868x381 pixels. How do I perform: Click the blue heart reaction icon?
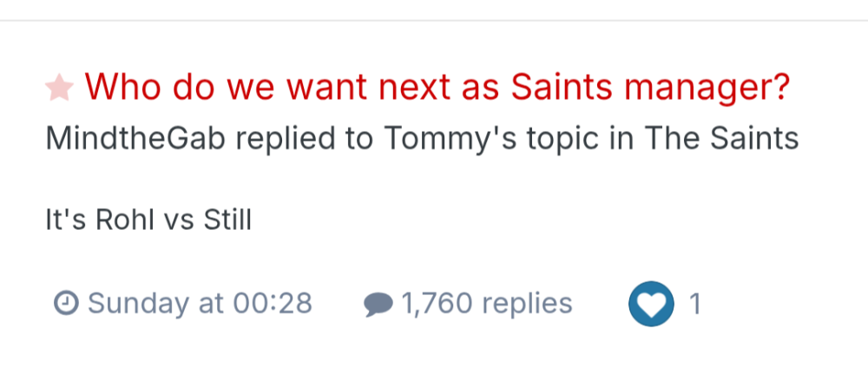coord(651,305)
